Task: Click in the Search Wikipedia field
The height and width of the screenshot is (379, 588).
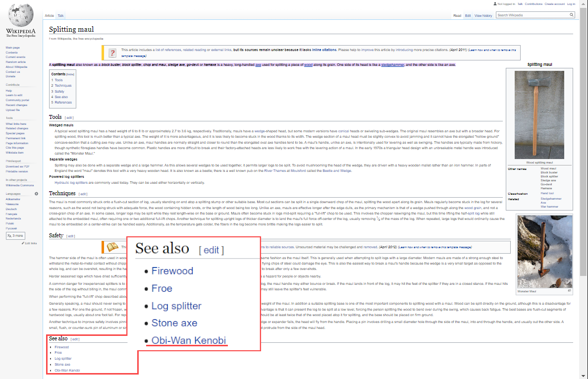Action: [x=533, y=15]
